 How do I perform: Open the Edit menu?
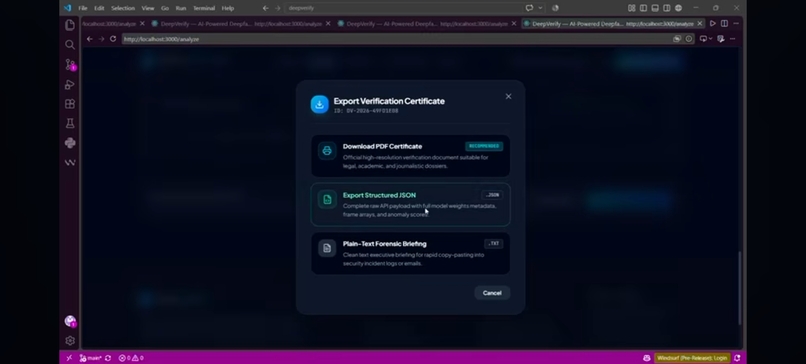99,8
